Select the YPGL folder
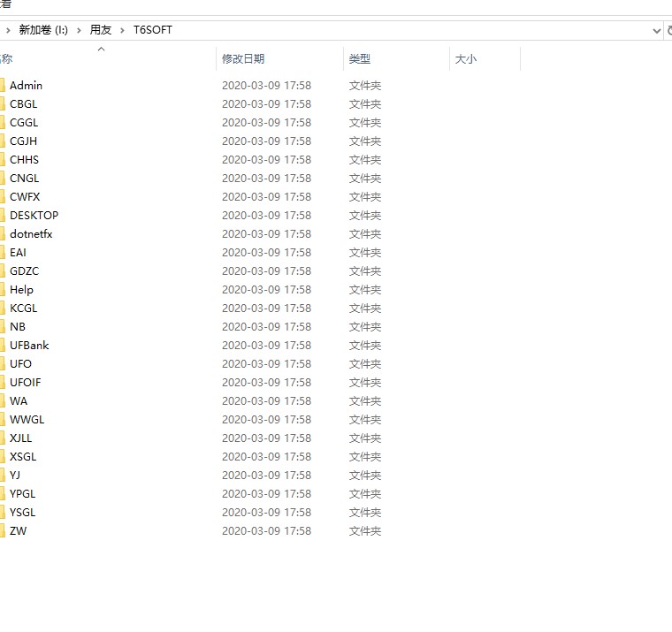The width and height of the screenshot is (672, 632). click(23, 494)
